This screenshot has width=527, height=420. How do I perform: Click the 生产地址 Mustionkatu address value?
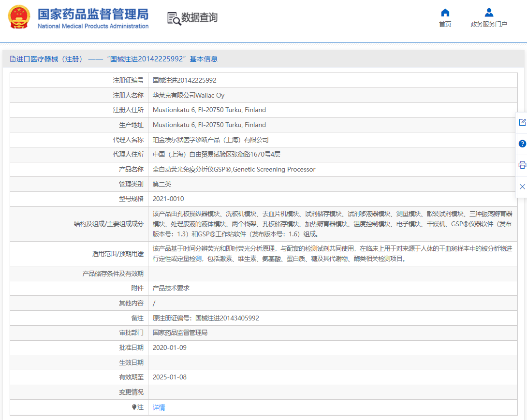209,125
